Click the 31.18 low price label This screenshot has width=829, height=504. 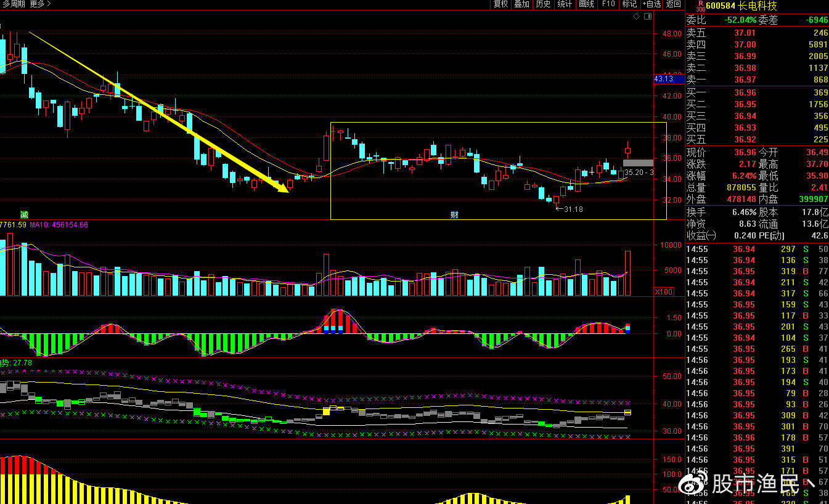573,209
